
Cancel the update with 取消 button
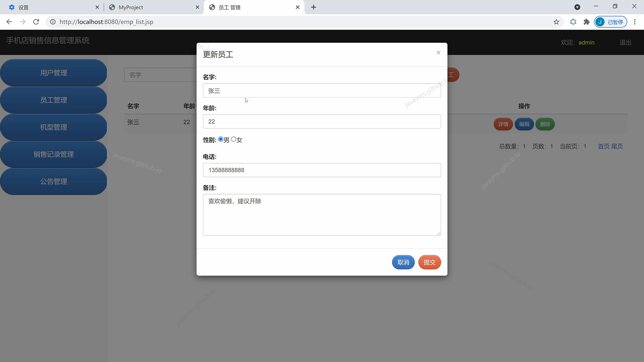[403, 262]
